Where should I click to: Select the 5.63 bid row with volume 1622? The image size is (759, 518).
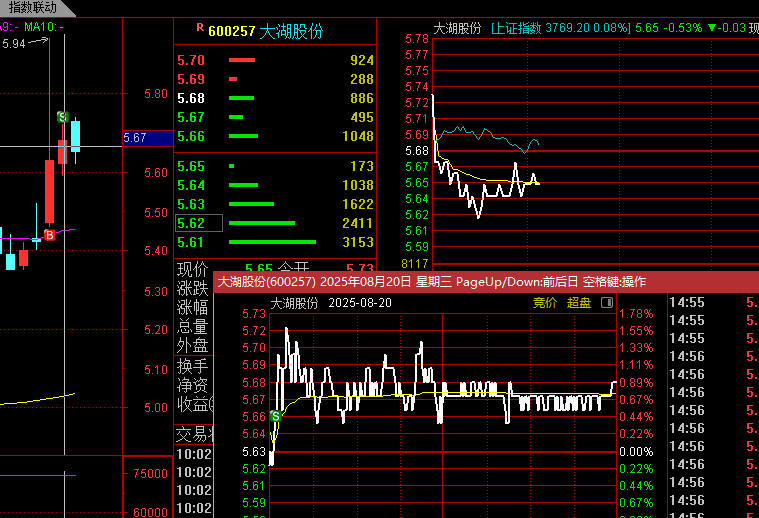(x=275, y=204)
